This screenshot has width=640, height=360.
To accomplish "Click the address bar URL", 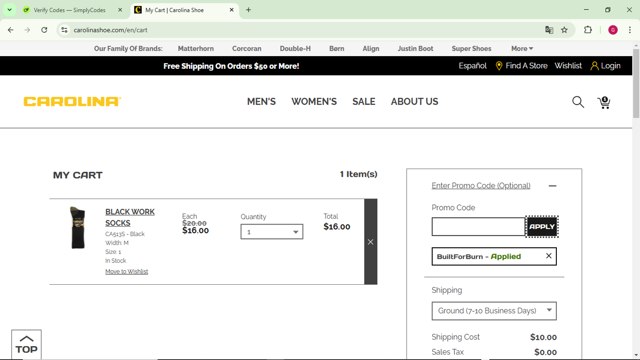I will (111, 30).
